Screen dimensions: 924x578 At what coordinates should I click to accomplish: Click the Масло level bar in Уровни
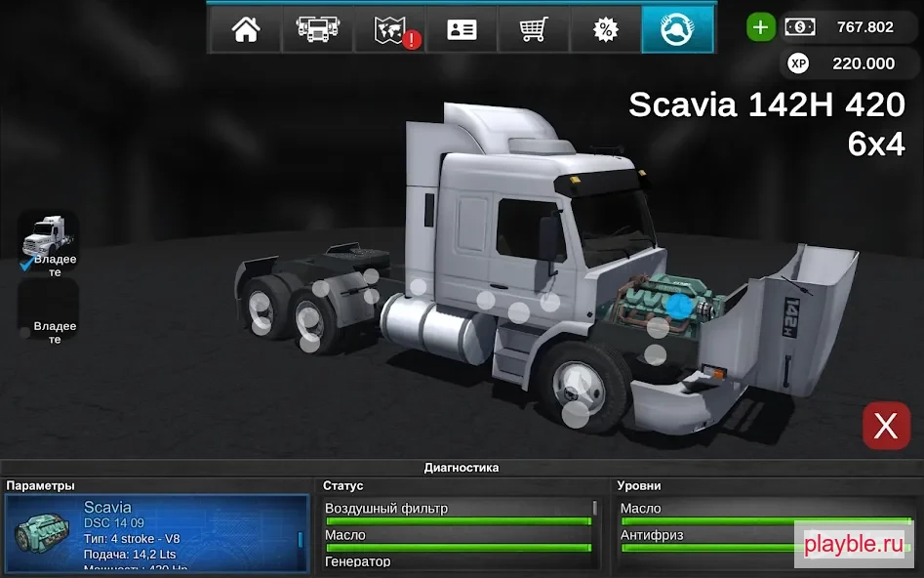(766, 520)
